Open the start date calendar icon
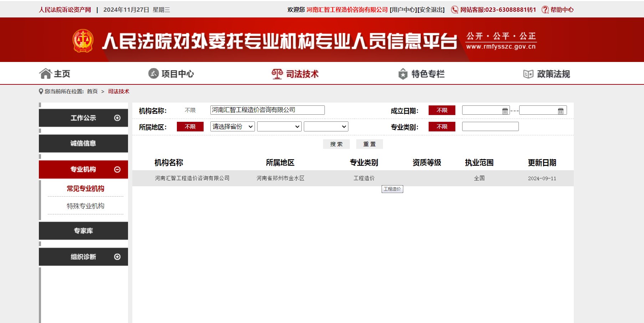 (505, 111)
